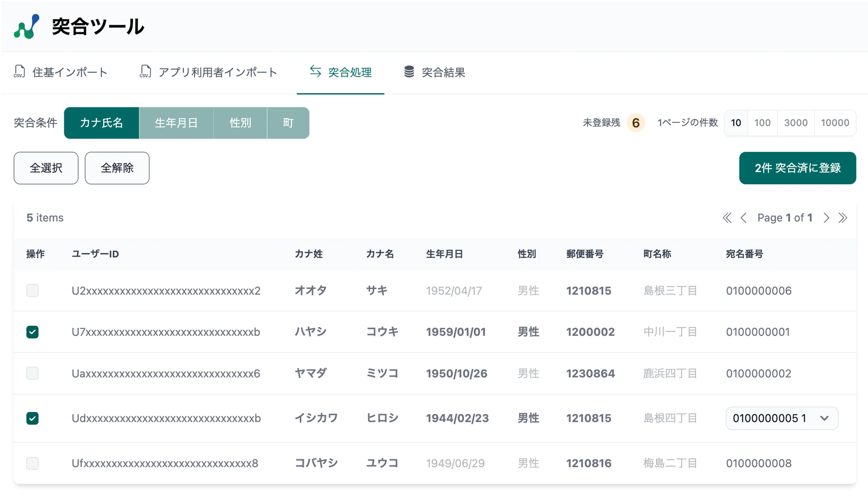Click the 突合ツール app logo

(27, 26)
